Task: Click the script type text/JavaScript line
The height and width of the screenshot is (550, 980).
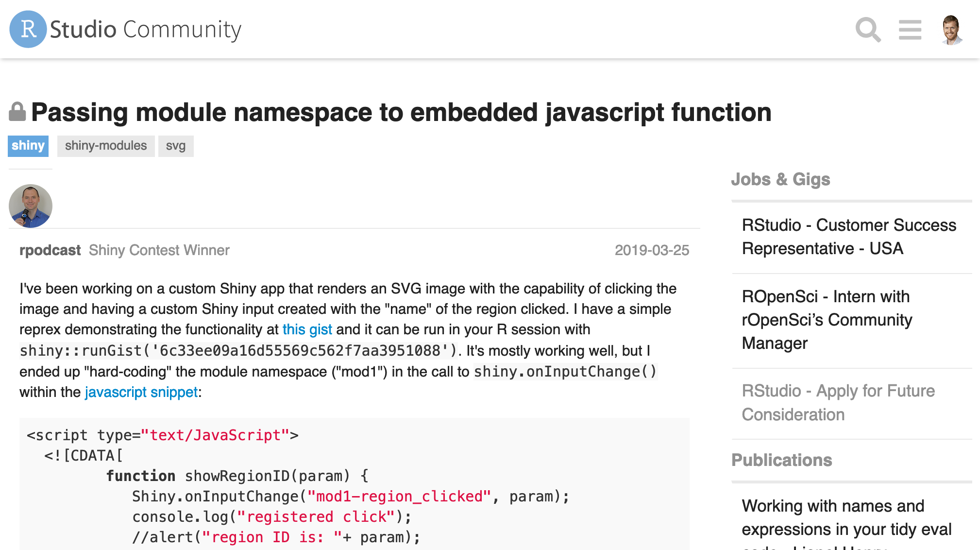Action: (x=163, y=435)
